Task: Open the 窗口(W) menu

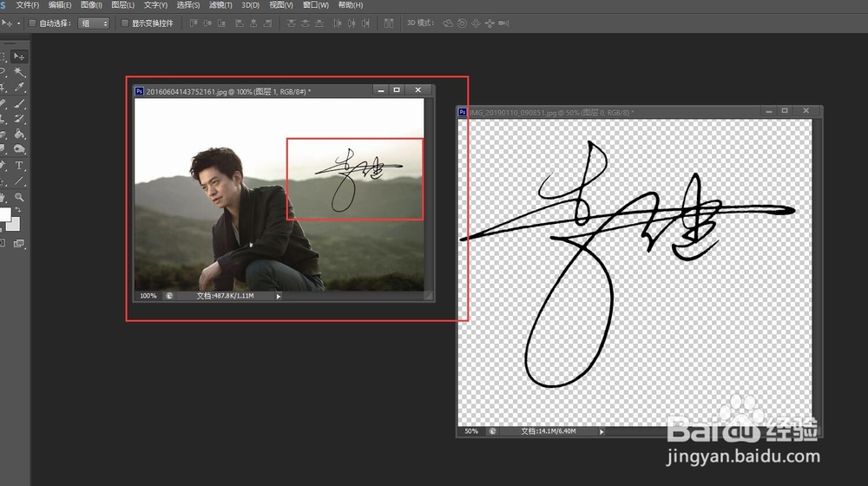Action: pos(316,5)
